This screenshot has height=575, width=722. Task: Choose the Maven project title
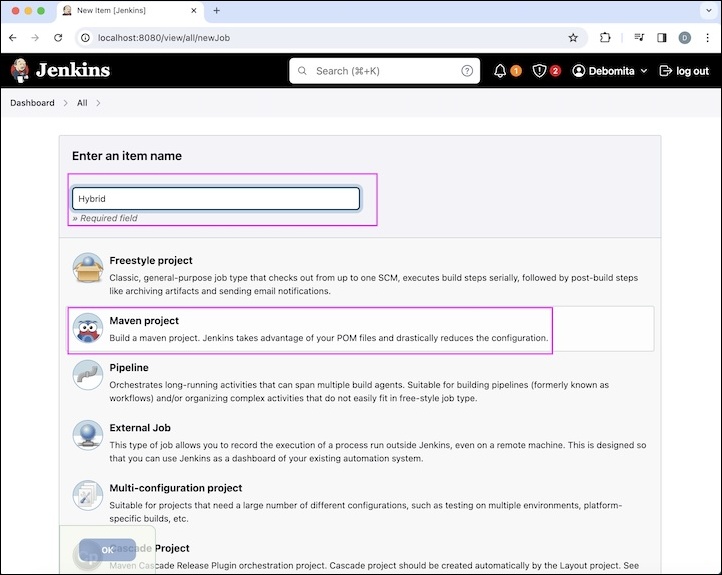(x=144, y=321)
